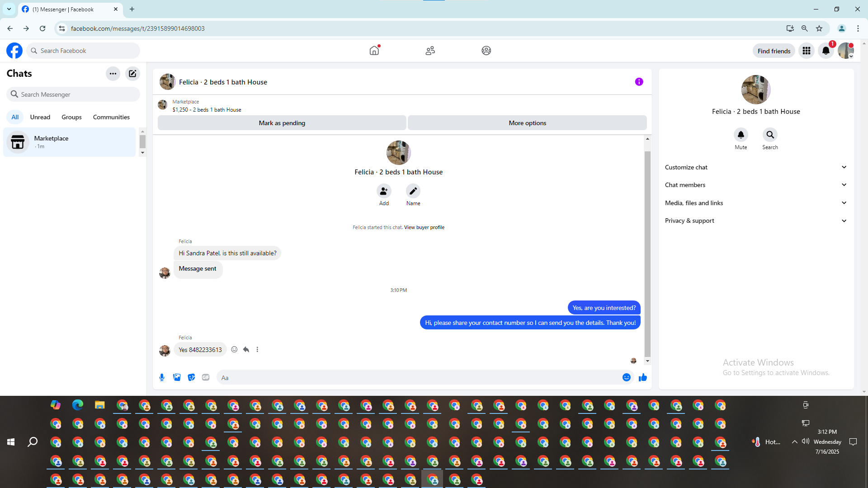This screenshot has width=868, height=488.
Task: Open the View buyer profile link
Action: pyautogui.click(x=424, y=227)
